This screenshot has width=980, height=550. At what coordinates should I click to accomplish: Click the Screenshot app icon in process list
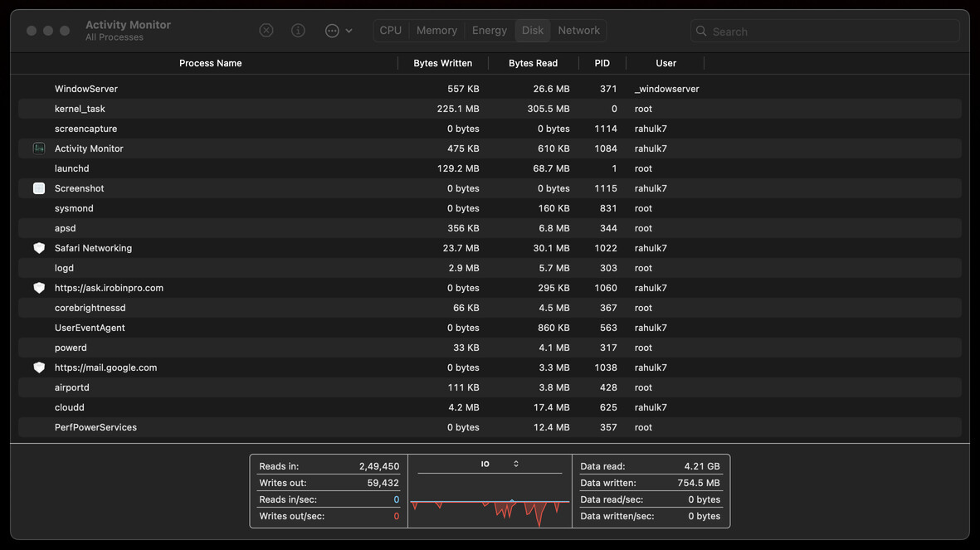coord(39,188)
